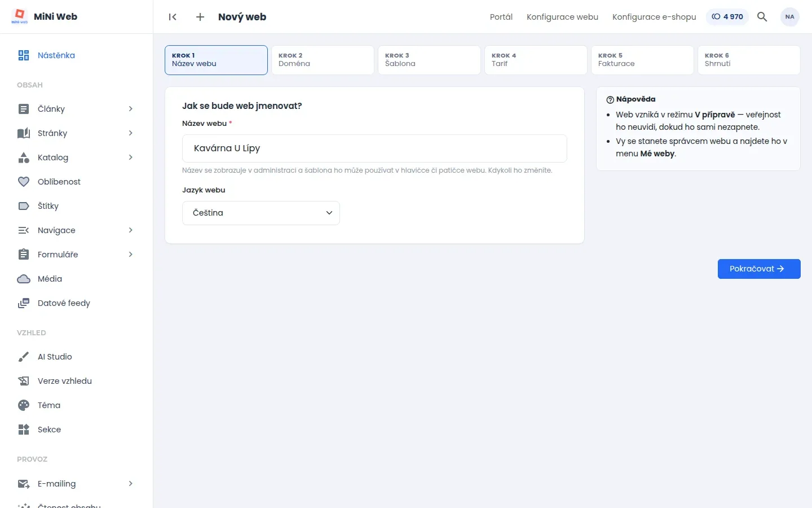Click the Oblíbenost heart icon
This screenshot has width=812, height=508.
[x=24, y=182]
